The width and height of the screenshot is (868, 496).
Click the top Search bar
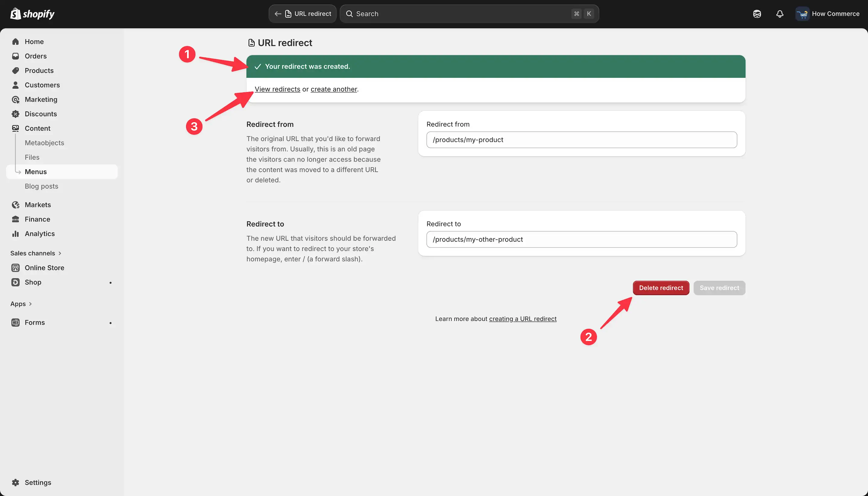pyautogui.click(x=469, y=14)
